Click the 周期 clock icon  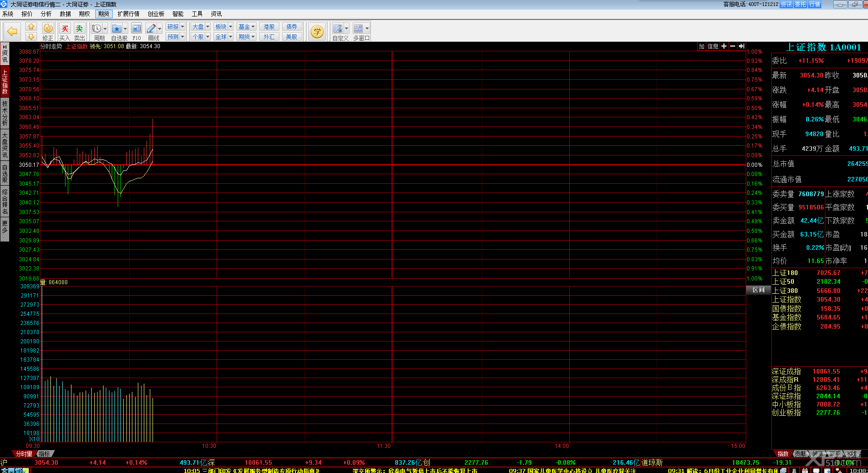pos(96,28)
